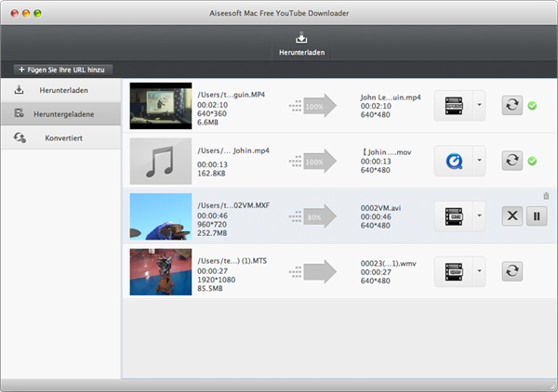This screenshot has height=392, width=558.
Task: Click the music note thumbnail of Johin.mp4
Action: coord(161,161)
